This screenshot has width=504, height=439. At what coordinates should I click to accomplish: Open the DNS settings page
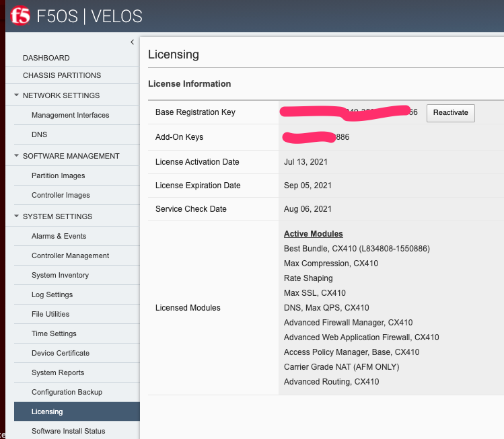point(39,134)
